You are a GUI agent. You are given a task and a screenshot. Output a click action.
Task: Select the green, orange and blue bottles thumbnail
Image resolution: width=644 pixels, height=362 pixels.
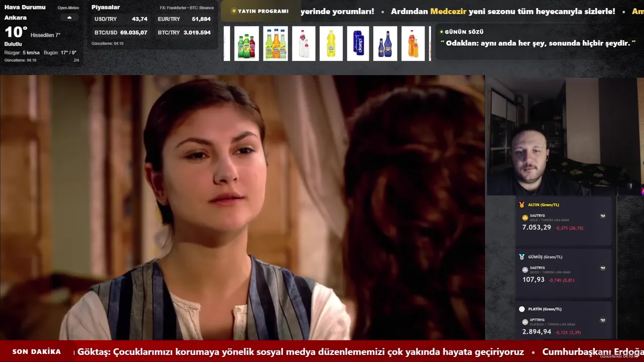click(x=276, y=44)
